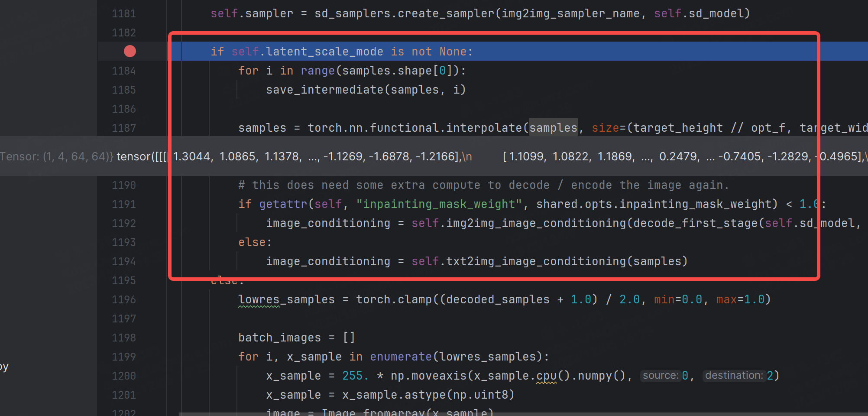Click 'range' on line 1184
This screenshot has width=868, height=416.
[x=318, y=71]
